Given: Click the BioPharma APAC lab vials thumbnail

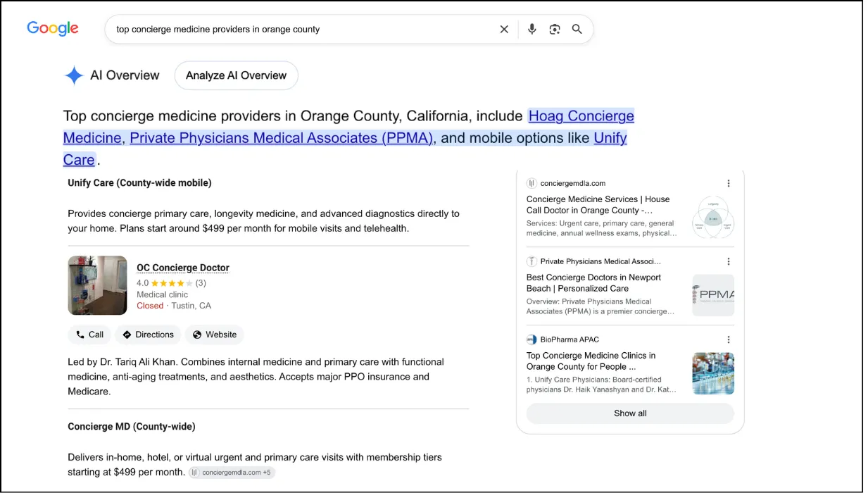Looking at the screenshot, I should point(713,373).
